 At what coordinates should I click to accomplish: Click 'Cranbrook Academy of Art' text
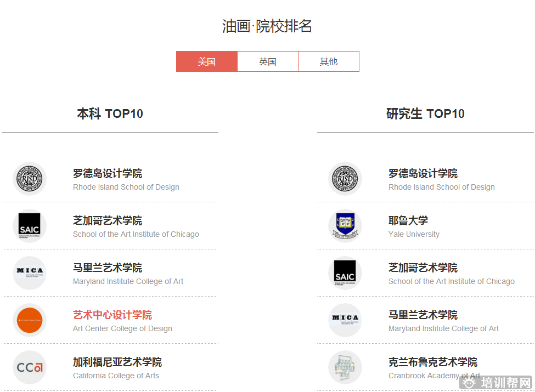coord(435,376)
